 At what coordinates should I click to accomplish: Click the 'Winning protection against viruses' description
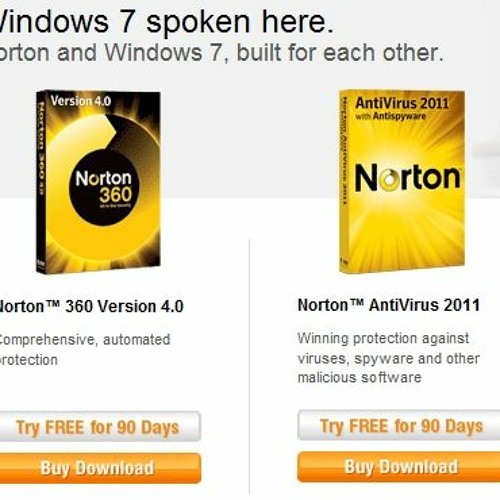[389, 358]
